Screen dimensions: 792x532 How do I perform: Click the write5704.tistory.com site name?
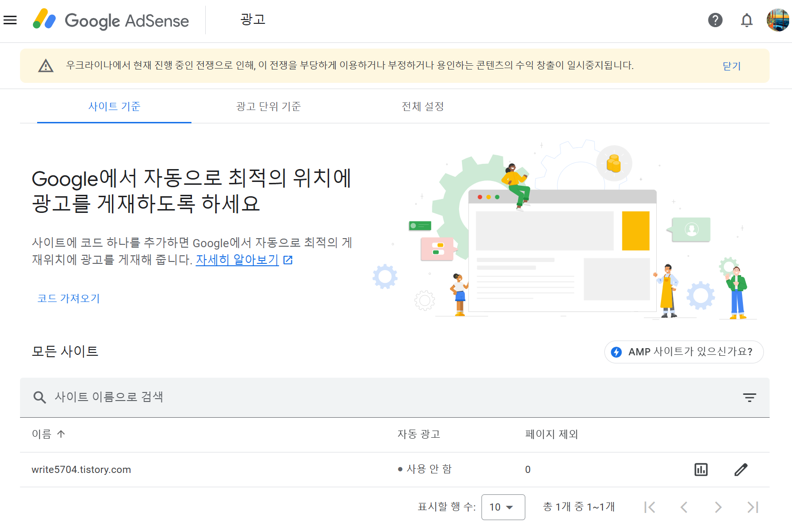coord(81,470)
